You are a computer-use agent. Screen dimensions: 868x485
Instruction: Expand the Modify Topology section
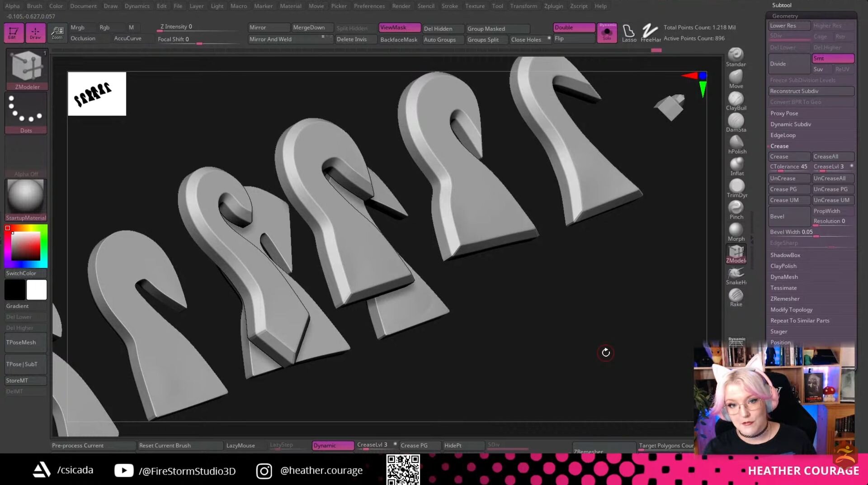pos(792,309)
